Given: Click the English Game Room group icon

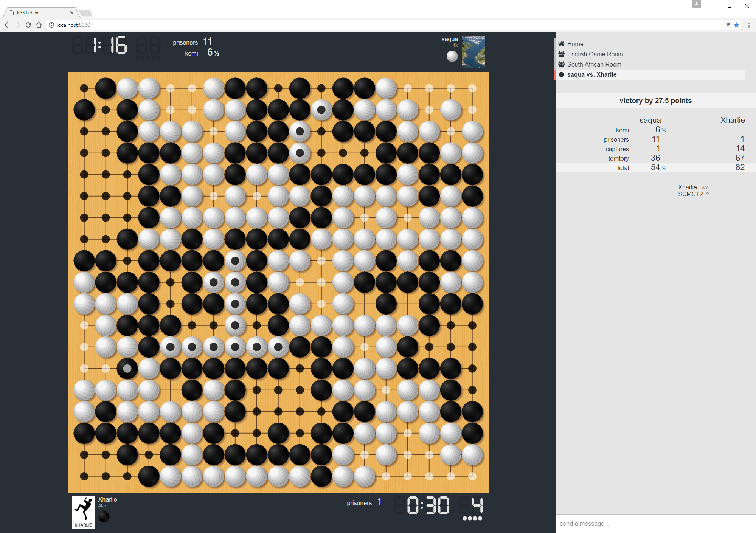Looking at the screenshot, I should point(561,54).
